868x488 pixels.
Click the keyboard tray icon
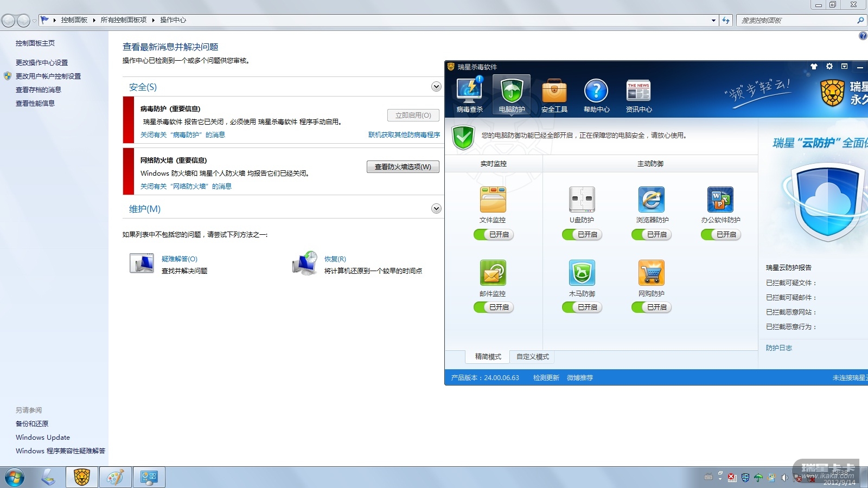click(x=709, y=478)
